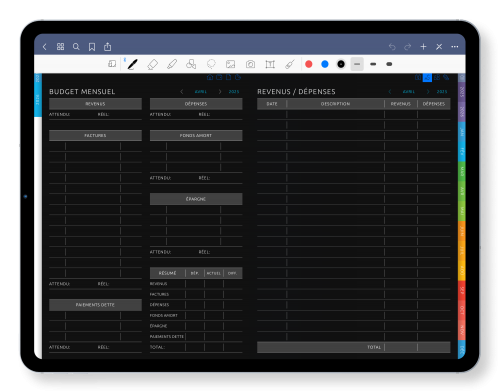
Task: Open the Image insert tool
Action: point(230,64)
